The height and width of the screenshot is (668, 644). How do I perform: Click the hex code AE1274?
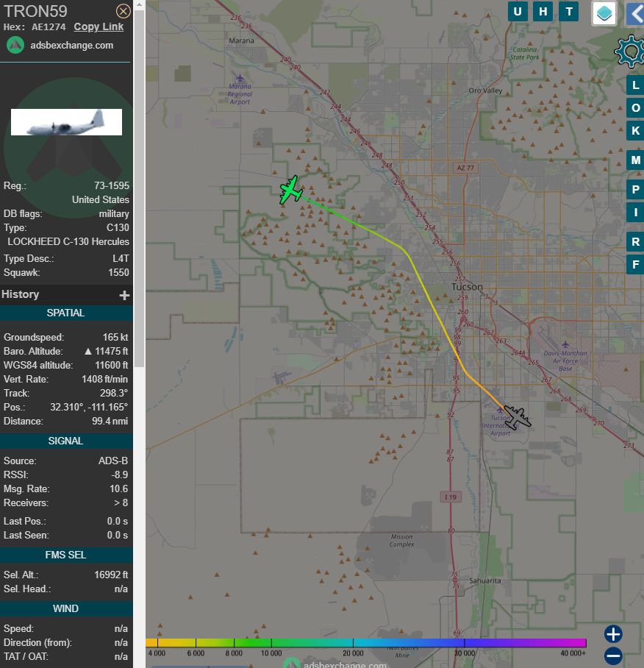click(x=49, y=26)
